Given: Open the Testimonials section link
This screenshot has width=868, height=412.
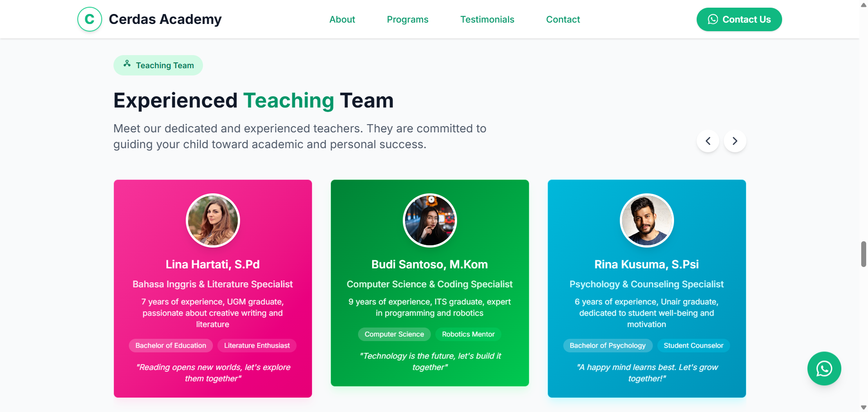Looking at the screenshot, I should (487, 19).
